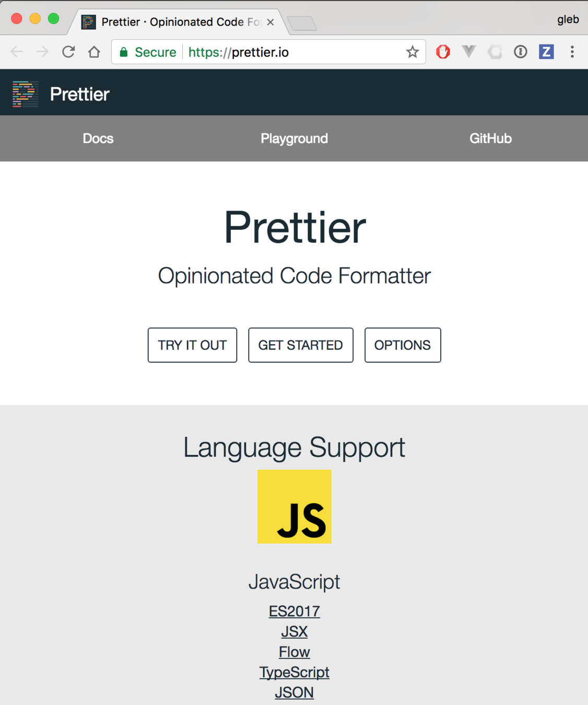
Task: Follow the TypeScript link
Action: point(295,672)
